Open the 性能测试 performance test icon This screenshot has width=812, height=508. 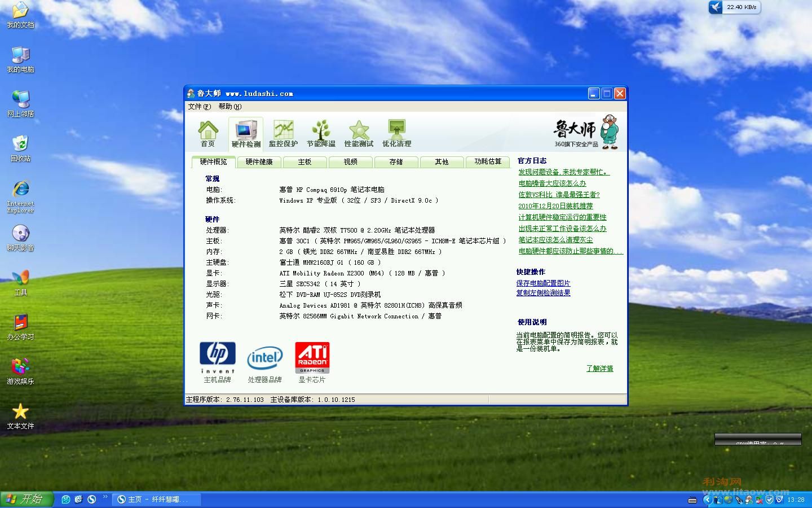[359, 134]
